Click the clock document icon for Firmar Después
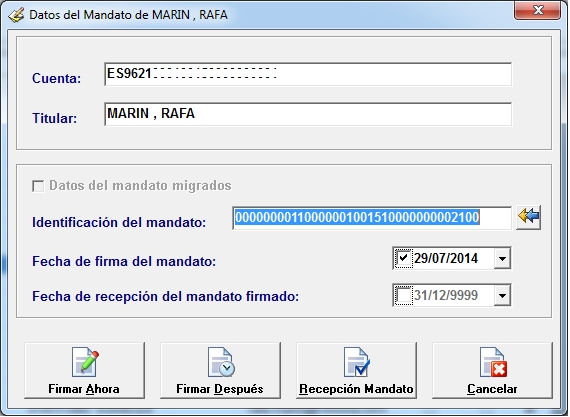Screen dimensions: 570x417 (221, 362)
